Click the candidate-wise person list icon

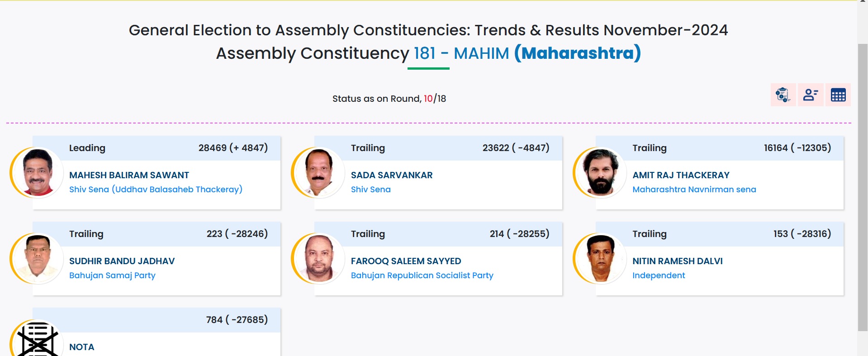click(811, 95)
